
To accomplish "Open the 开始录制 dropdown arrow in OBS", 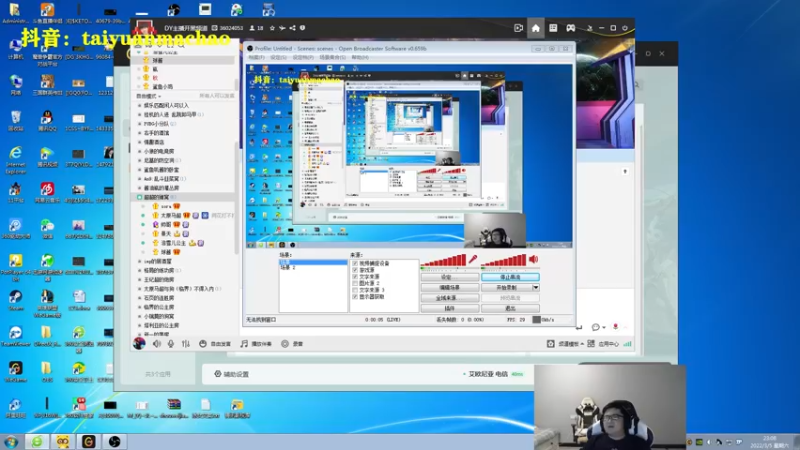I will coord(536,287).
